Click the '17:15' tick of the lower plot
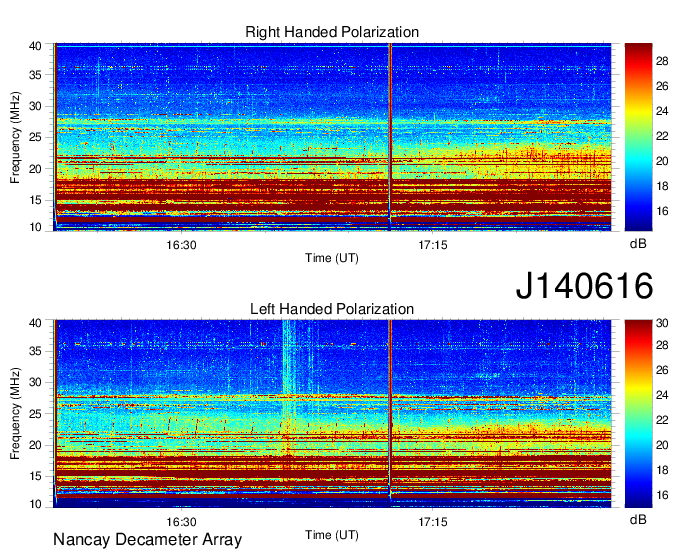The image size is (680, 552). pyautogui.click(x=433, y=522)
